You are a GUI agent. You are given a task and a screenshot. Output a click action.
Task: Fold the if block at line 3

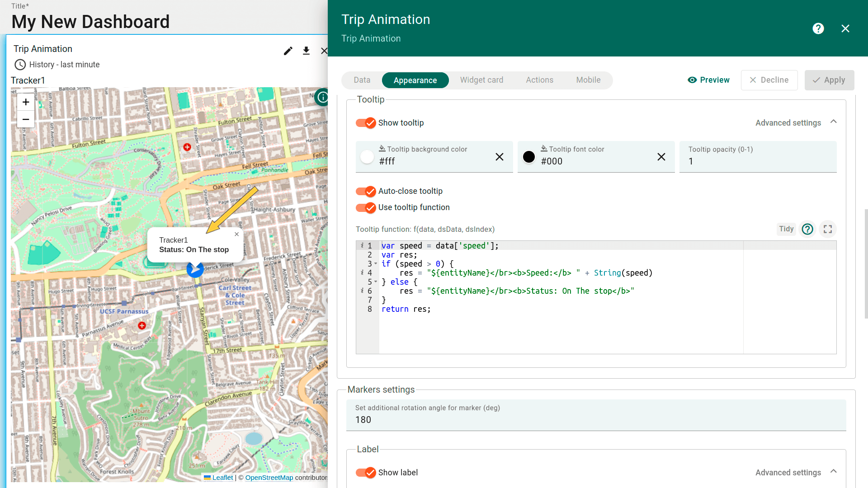(376, 263)
